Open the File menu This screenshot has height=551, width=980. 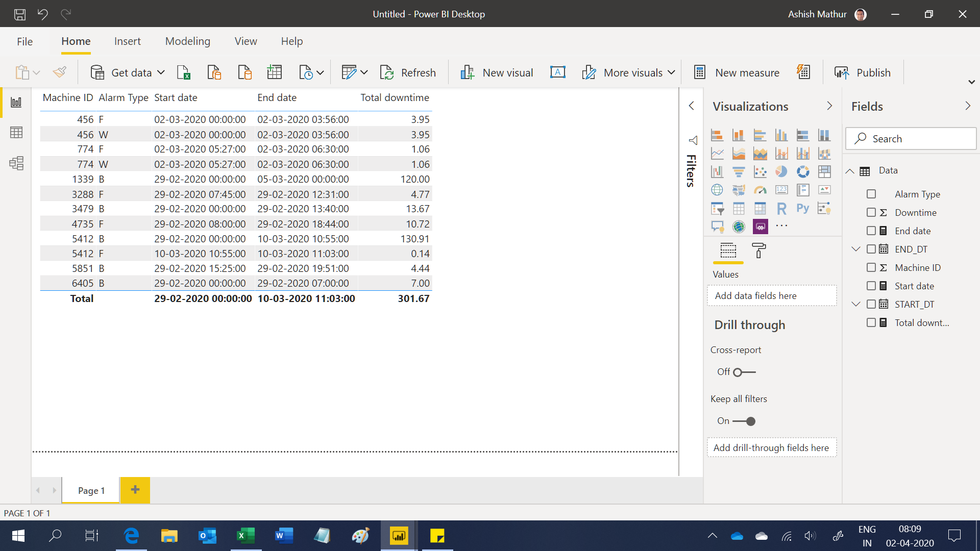click(24, 41)
